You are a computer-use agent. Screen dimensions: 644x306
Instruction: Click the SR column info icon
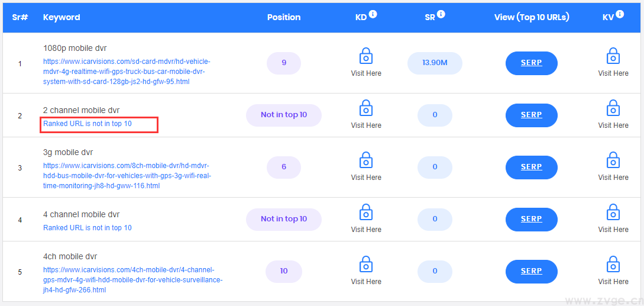coord(441,15)
